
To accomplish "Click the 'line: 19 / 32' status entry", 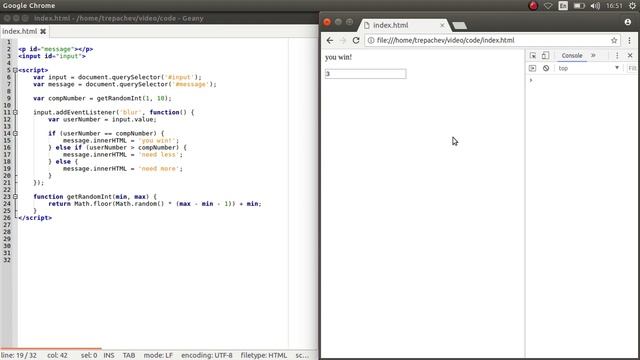I will 19,356.
